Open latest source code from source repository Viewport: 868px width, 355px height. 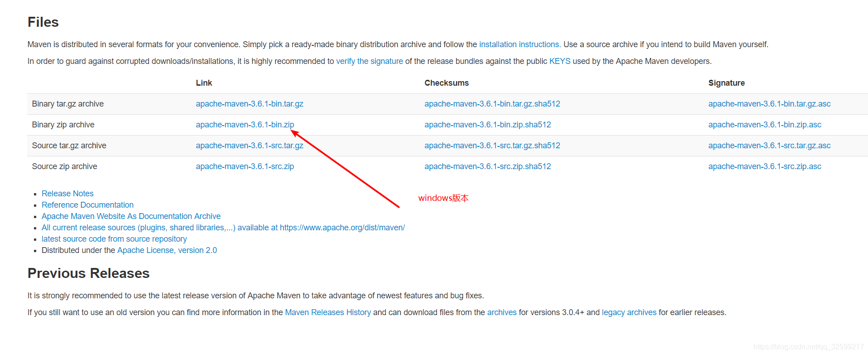[114, 239]
